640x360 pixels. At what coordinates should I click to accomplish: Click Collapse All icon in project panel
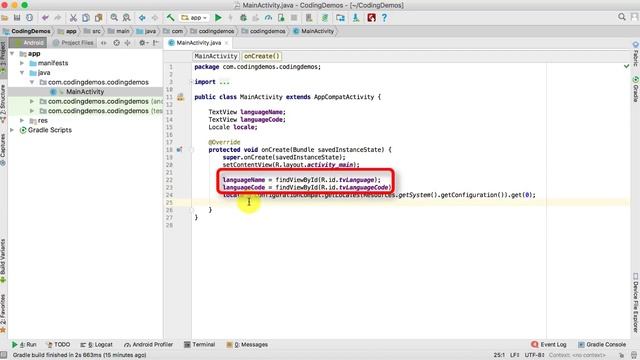pos(127,42)
